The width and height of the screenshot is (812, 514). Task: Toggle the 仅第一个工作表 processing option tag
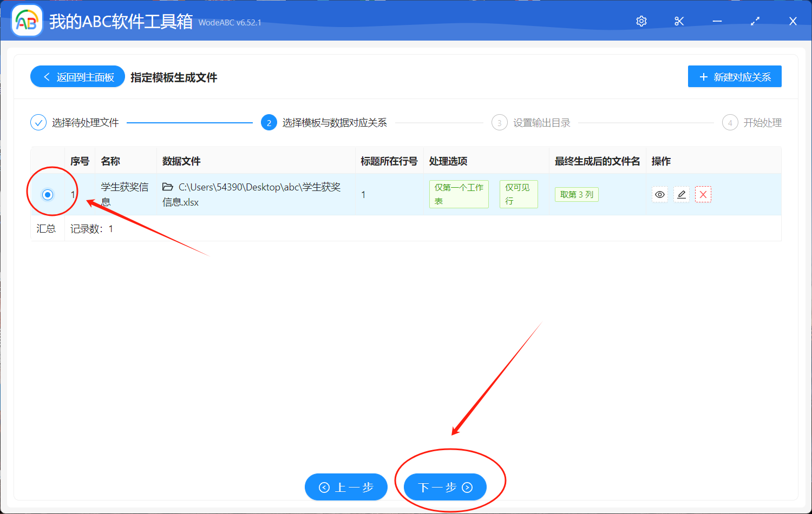tap(459, 194)
